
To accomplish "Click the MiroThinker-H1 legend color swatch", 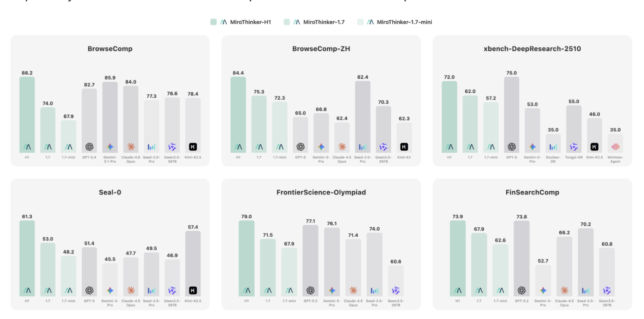I will coord(213,22).
